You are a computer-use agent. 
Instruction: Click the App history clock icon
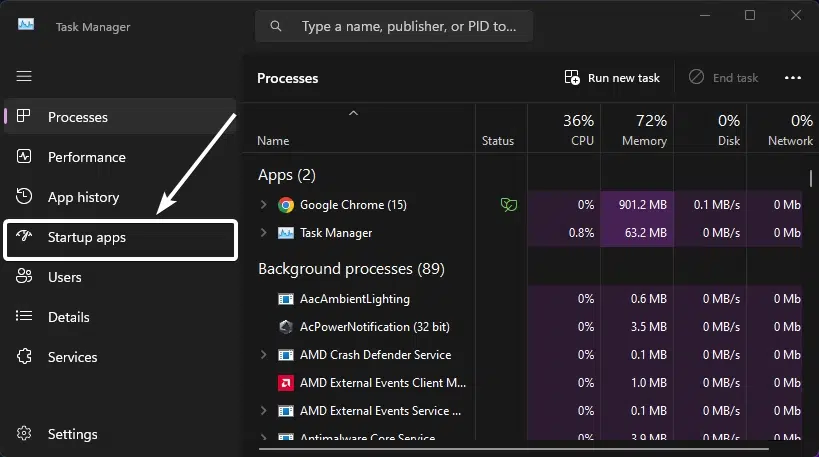[x=24, y=196]
